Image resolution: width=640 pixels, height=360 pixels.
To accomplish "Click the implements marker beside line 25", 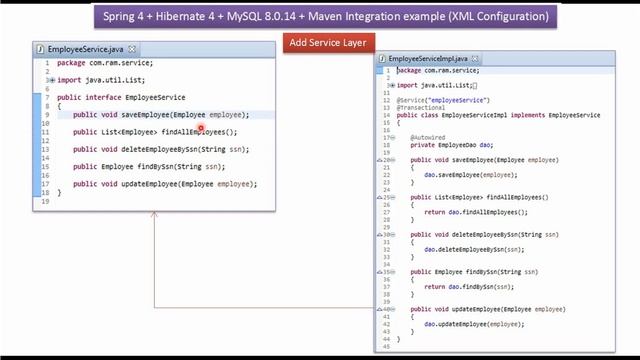I will point(379,198).
